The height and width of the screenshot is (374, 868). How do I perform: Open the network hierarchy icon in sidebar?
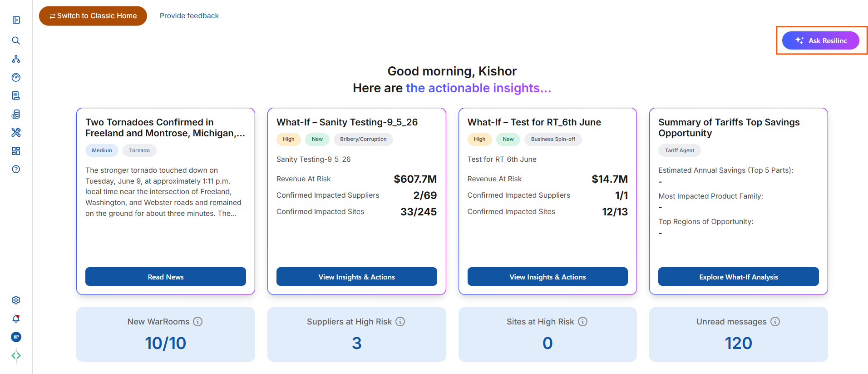pyautogui.click(x=16, y=59)
